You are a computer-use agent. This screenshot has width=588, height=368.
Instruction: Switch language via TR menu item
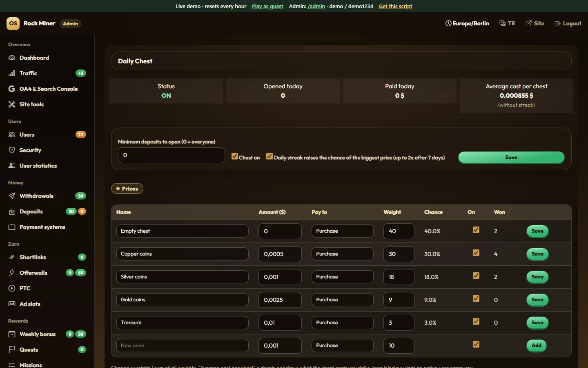click(507, 23)
